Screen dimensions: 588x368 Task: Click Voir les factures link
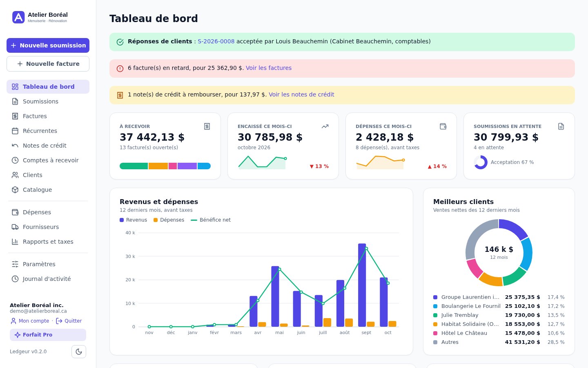coord(269,68)
